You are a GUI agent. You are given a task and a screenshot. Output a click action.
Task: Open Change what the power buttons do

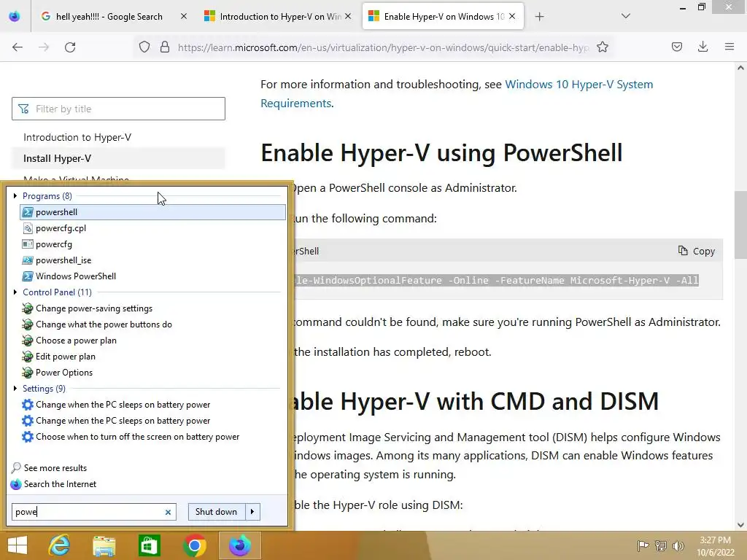(152, 324)
